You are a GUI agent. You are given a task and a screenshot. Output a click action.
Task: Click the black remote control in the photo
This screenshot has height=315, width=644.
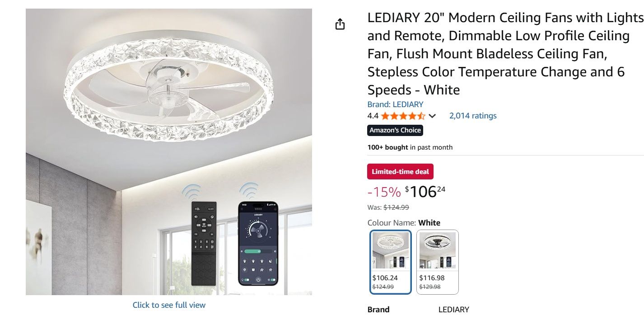click(x=204, y=243)
